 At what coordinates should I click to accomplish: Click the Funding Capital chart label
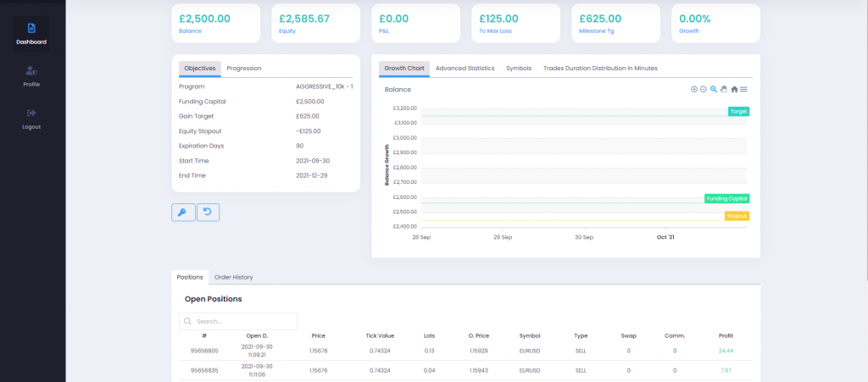(x=726, y=198)
